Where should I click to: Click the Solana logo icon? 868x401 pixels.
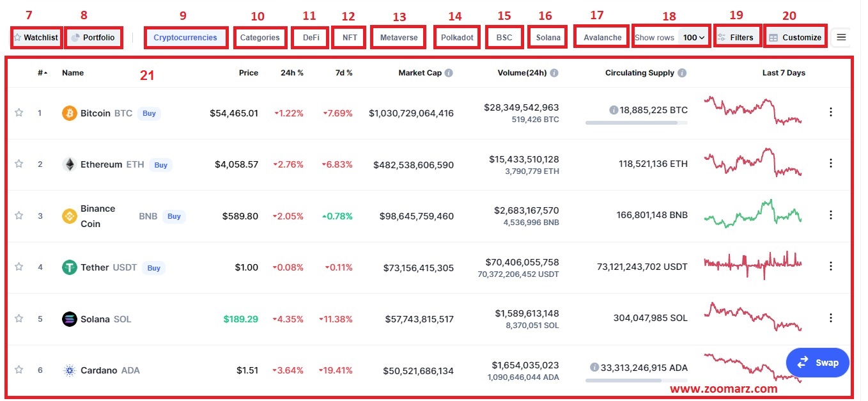(69, 318)
